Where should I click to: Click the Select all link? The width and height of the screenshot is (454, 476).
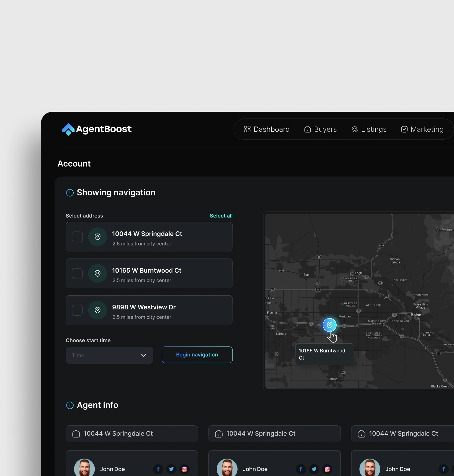click(221, 216)
